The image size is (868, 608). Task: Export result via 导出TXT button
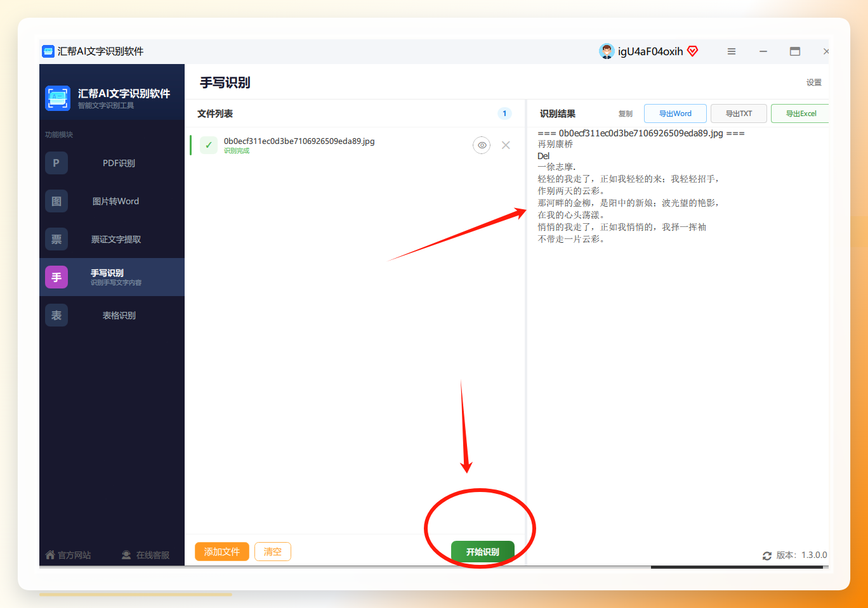point(739,113)
